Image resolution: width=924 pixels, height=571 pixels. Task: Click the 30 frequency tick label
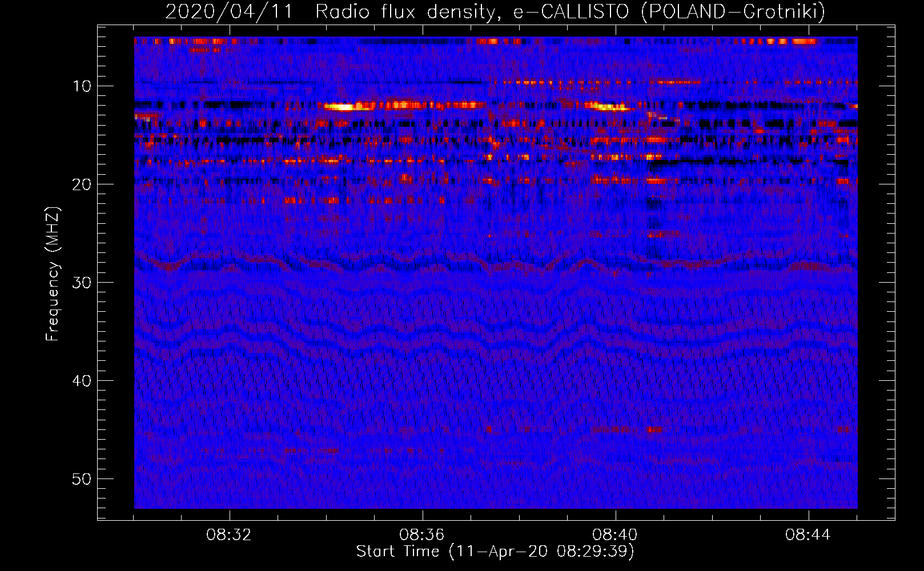(82, 282)
